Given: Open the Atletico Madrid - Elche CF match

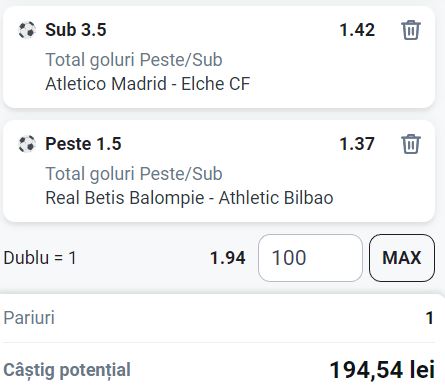Looking at the screenshot, I should point(147,83).
